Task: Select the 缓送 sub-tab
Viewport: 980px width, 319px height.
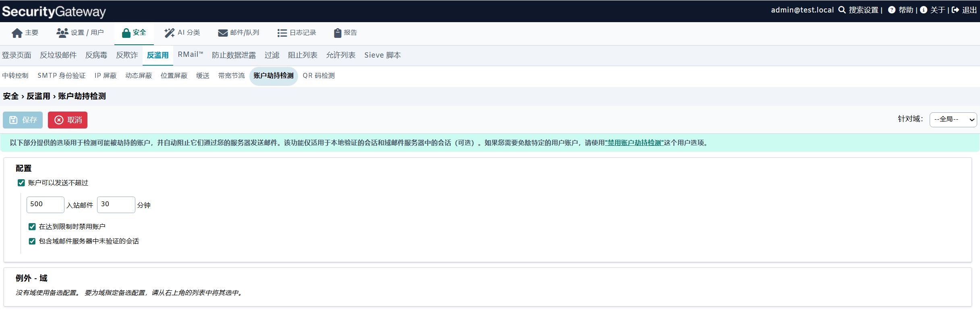Action: [x=203, y=76]
